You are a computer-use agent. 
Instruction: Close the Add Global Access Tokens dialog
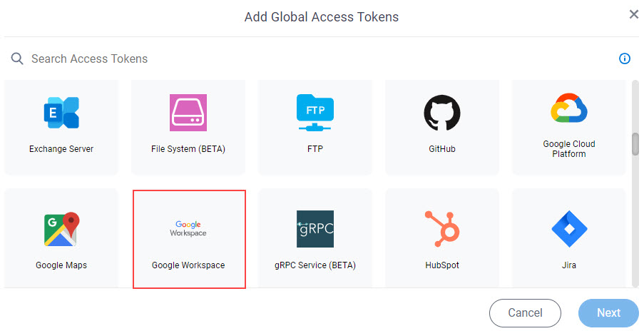point(634,14)
